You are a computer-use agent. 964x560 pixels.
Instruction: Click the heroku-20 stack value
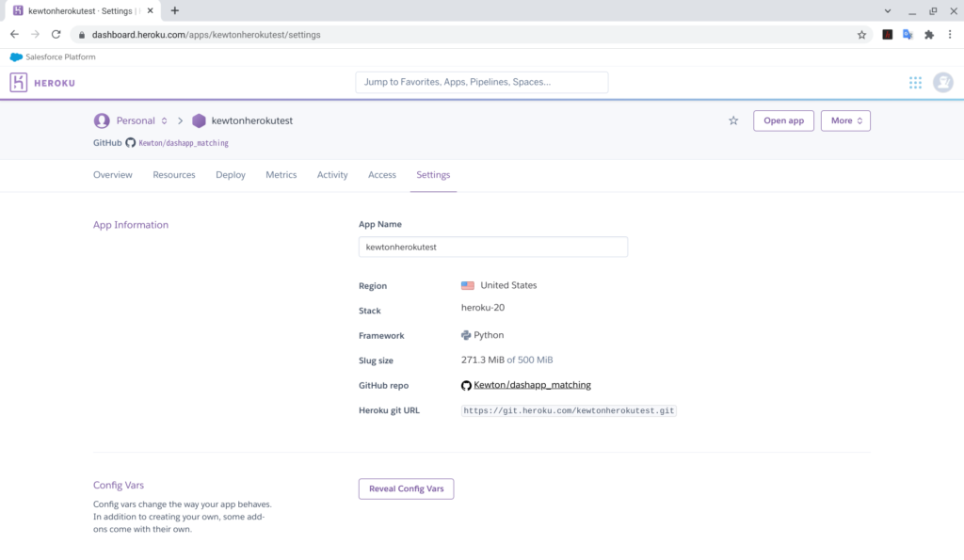click(483, 308)
